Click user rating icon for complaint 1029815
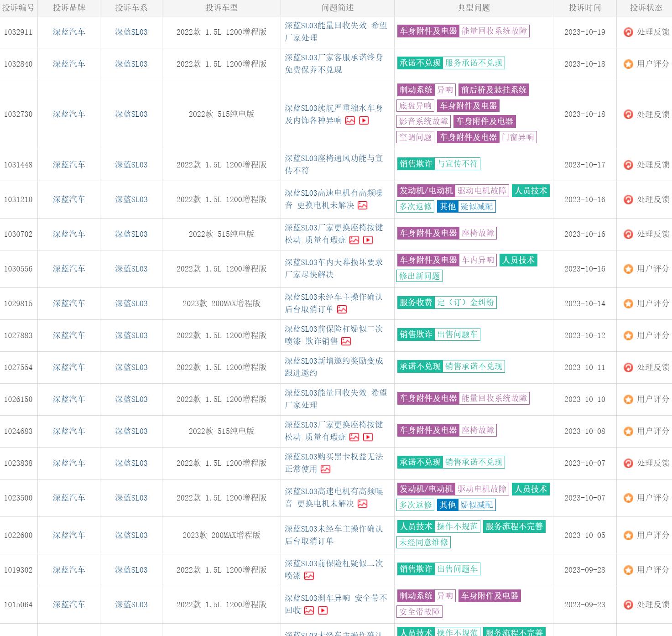Viewport: 672px width, 636px height. pyautogui.click(x=628, y=303)
